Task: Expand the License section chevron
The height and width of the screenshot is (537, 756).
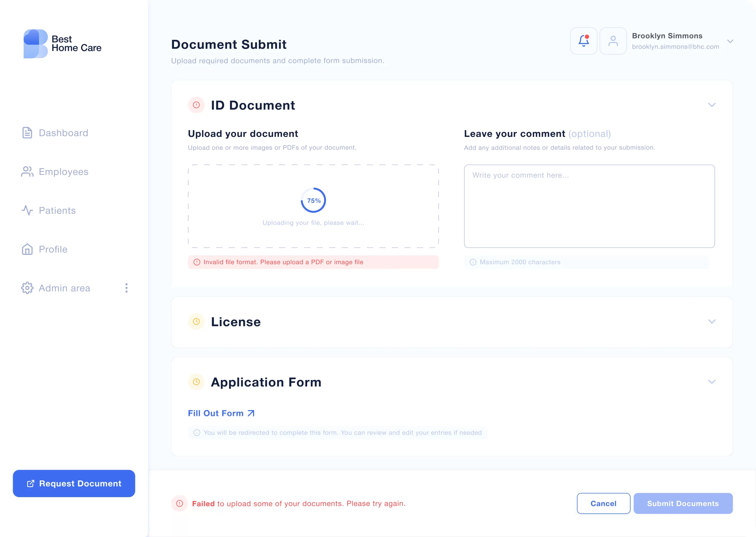Action: click(x=712, y=321)
